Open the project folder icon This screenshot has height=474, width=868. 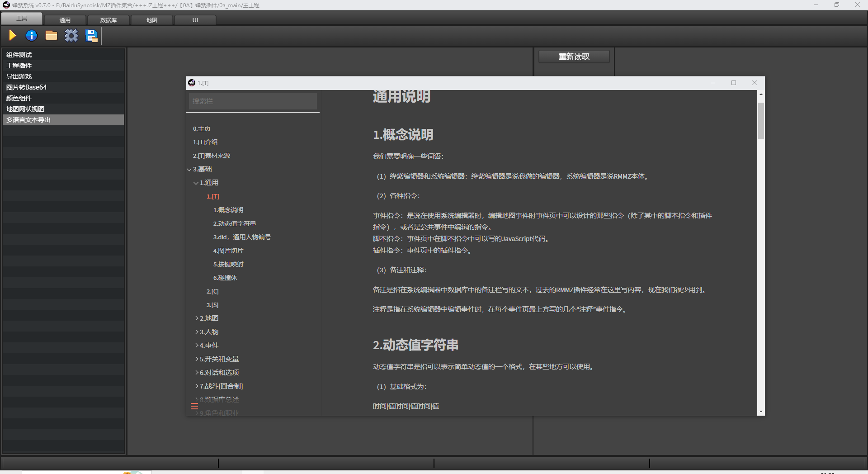51,36
